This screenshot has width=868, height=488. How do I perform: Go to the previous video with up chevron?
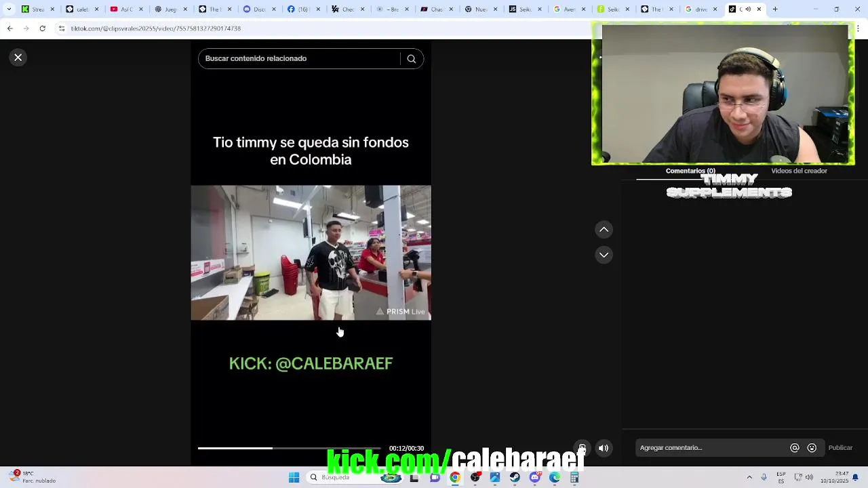click(604, 230)
